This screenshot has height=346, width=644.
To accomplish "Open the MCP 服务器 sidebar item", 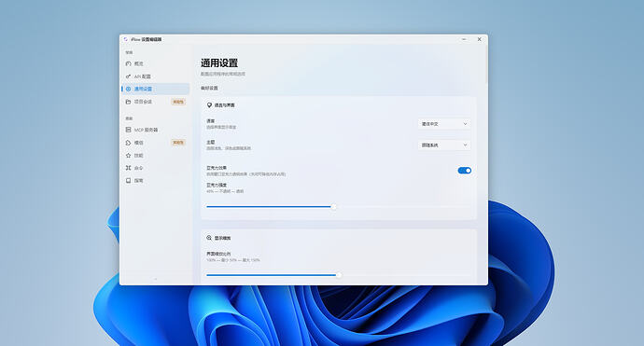I will pyautogui.click(x=156, y=130).
